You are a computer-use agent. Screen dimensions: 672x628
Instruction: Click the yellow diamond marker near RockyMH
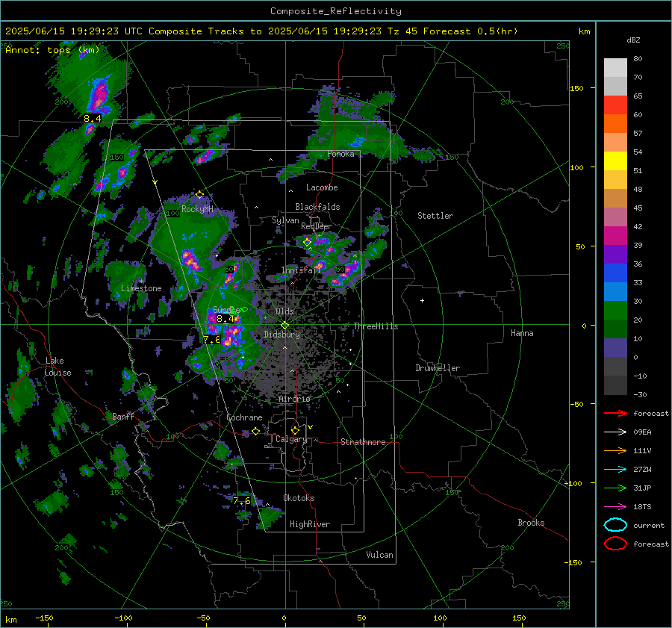[x=199, y=195]
